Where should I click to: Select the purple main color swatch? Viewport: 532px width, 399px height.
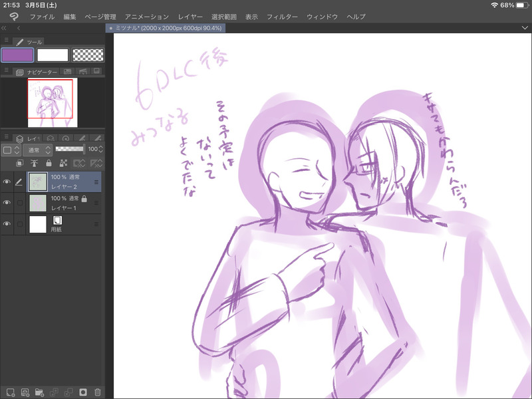pyautogui.click(x=17, y=55)
